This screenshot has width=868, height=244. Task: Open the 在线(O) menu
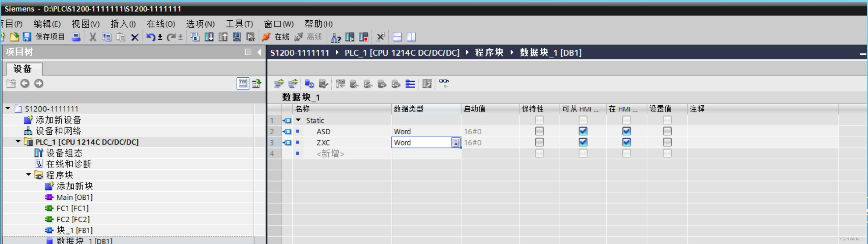[x=161, y=24]
